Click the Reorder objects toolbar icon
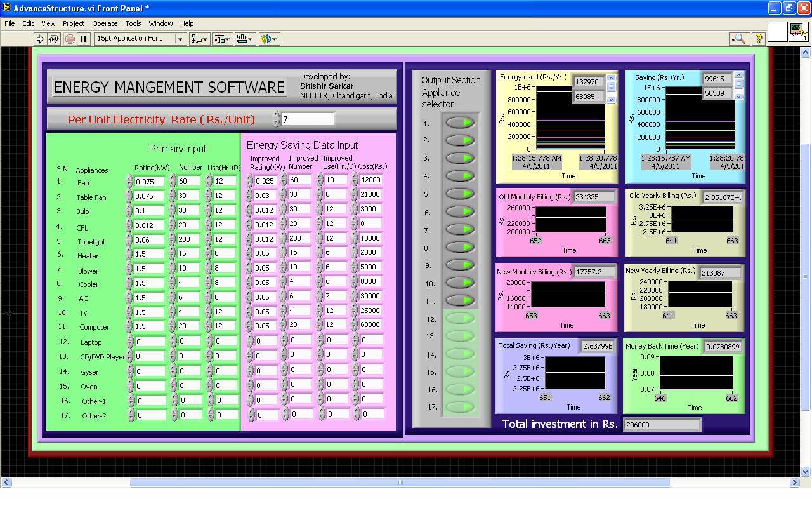This screenshot has width=812, height=508. 266,39
